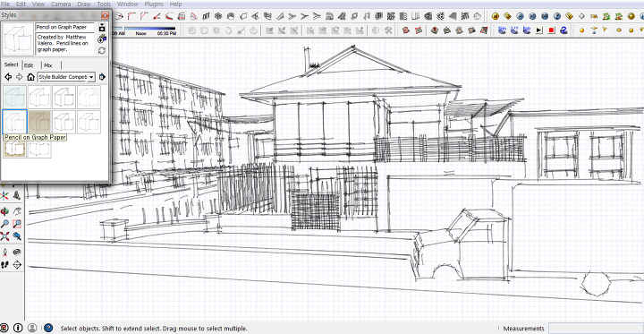Image resolution: width=644 pixels, height=334 pixels.
Task: Select the Section Plane tool
Action: click(17, 264)
